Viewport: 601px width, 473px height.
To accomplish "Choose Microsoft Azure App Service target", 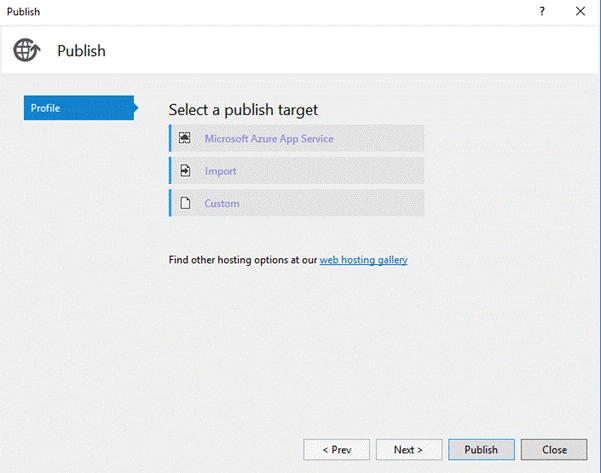I will click(296, 138).
